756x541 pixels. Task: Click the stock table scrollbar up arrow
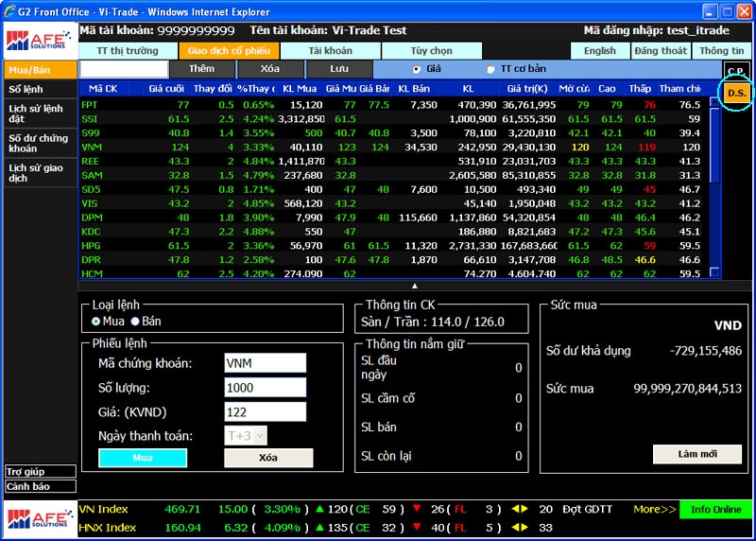click(714, 102)
